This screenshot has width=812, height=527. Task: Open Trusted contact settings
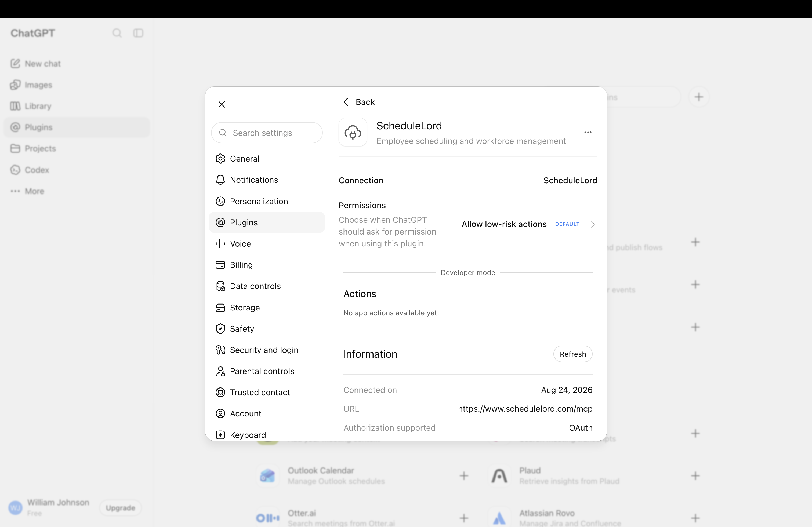[267, 392]
